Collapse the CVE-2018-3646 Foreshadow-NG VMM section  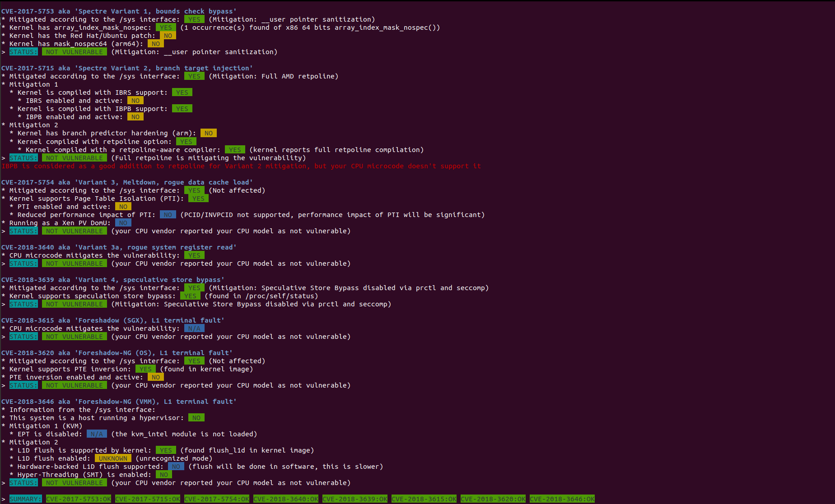pos(119,401)
